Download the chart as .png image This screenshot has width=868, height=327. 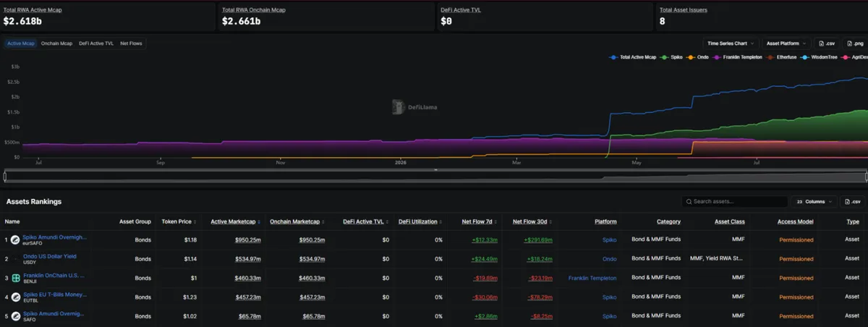[854, 43]
